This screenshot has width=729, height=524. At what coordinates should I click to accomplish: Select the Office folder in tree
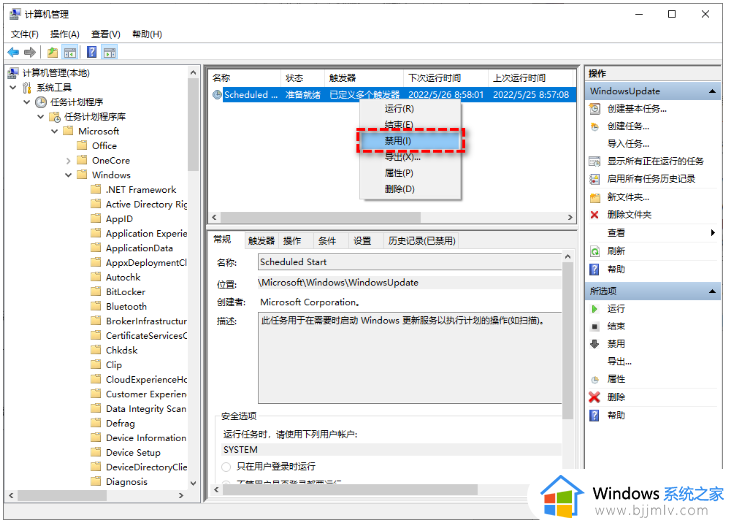pyautogui.click(x=104, y=146)
